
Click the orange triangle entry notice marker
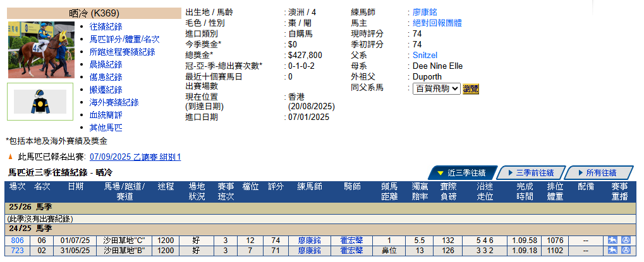pyautogui.click(x=10, y=157)
